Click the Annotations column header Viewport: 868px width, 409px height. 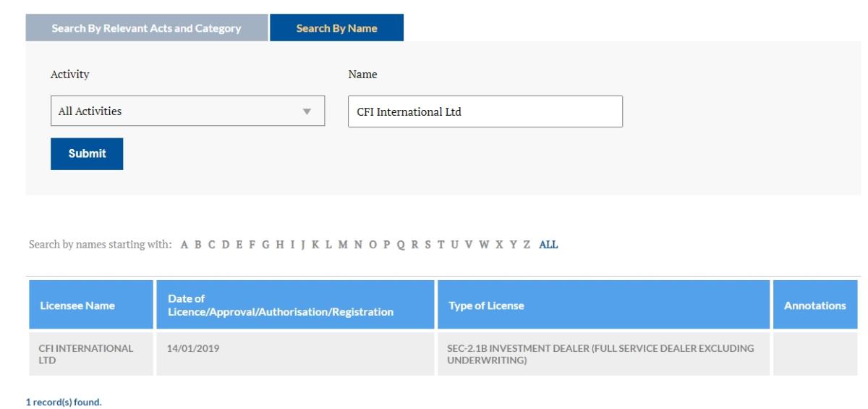[814, 305]
